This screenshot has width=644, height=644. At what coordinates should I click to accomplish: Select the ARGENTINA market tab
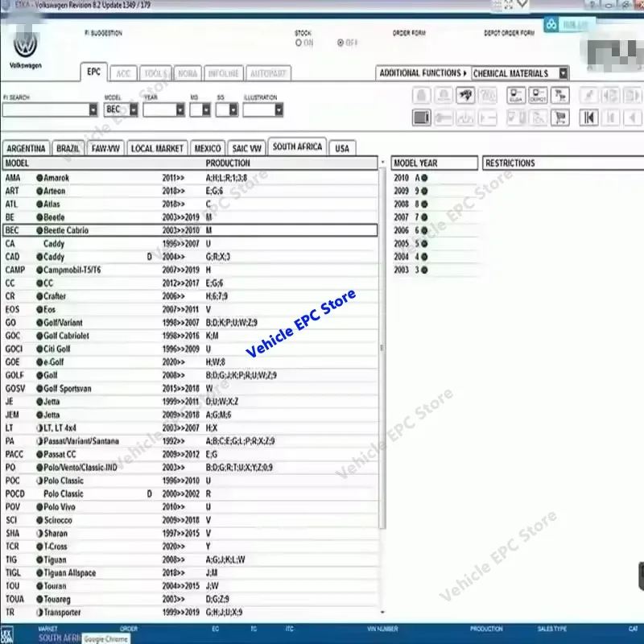tap(26, 148)
